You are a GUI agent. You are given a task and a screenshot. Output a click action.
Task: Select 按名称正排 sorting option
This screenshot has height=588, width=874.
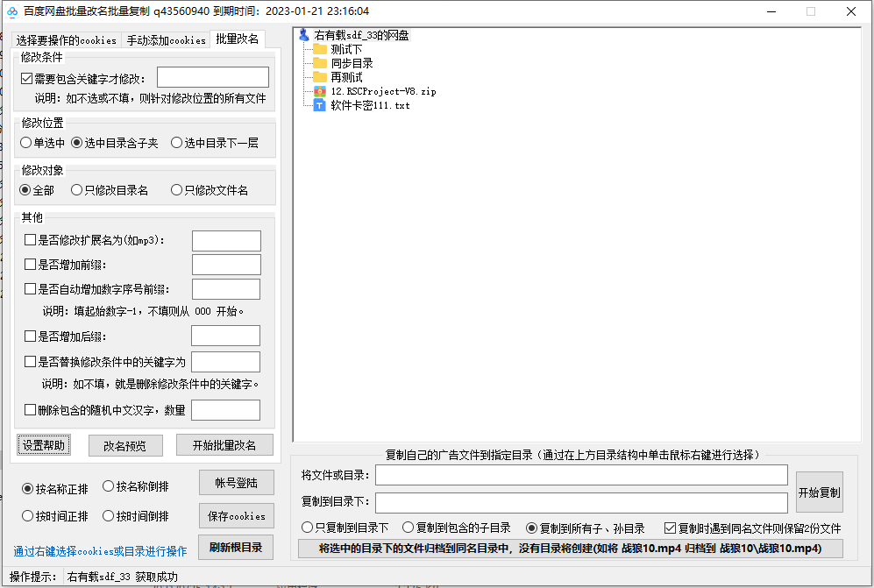(55, 489)
